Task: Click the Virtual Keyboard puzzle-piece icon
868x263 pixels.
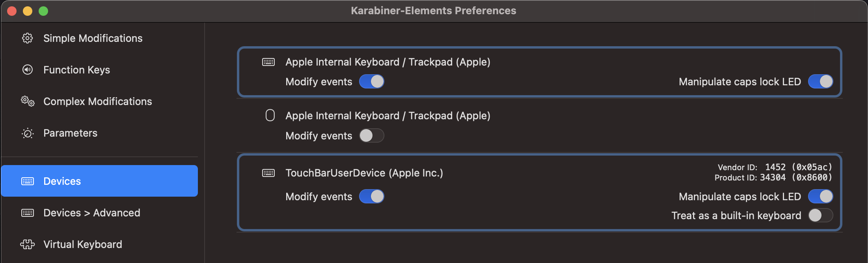Action: pos(27,244)
